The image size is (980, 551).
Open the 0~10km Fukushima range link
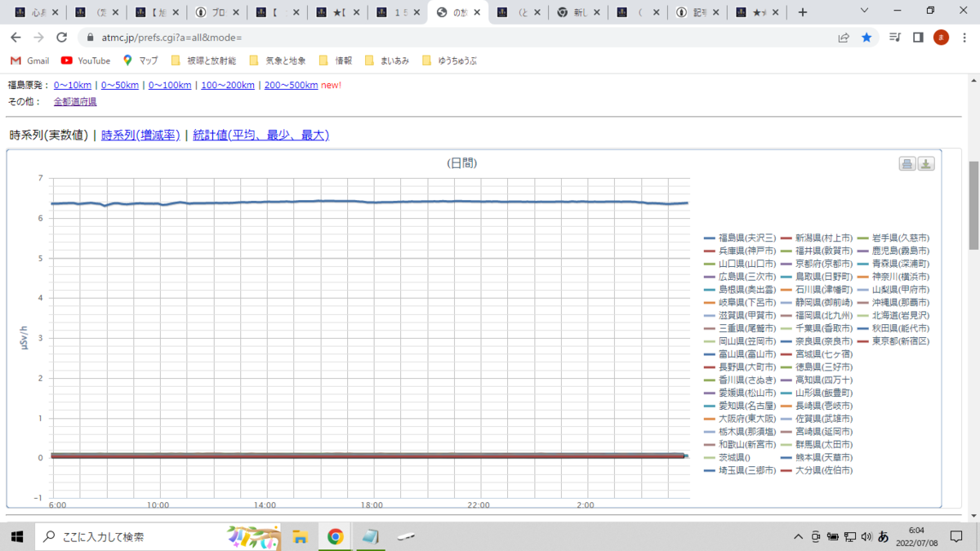[73, 85]
